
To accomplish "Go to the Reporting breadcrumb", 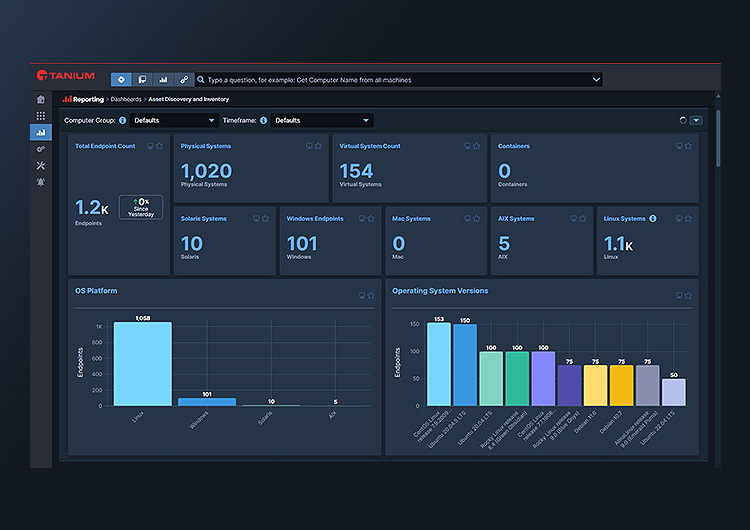I will (x=88, y=99).
